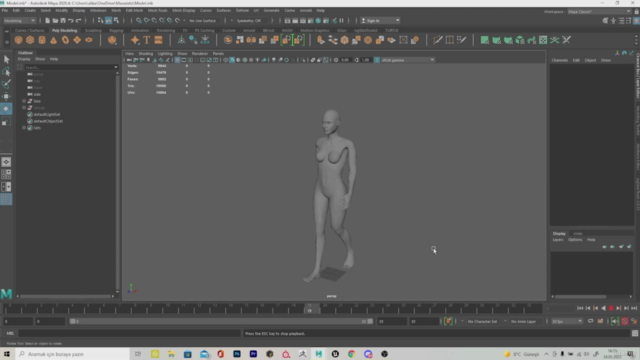This screenshot has width=640, height=360.
Task: Go to start of playback range
Action: tap(580, 309)
